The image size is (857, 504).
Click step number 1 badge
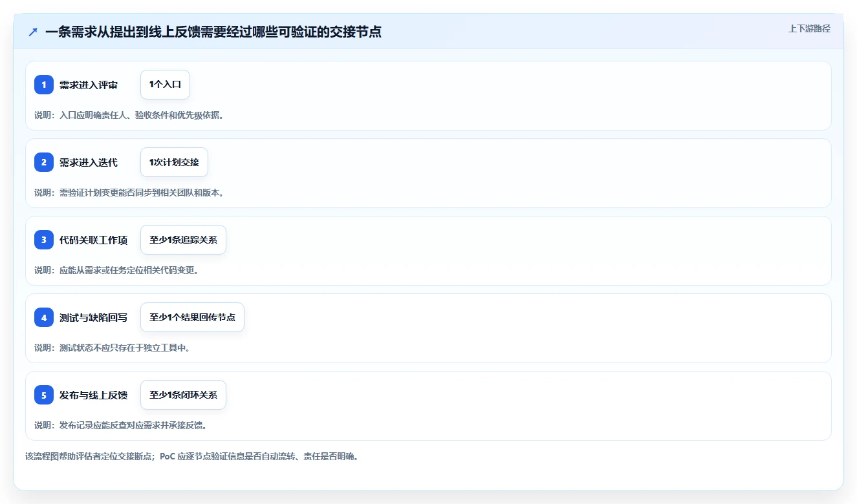click(44, 85)
